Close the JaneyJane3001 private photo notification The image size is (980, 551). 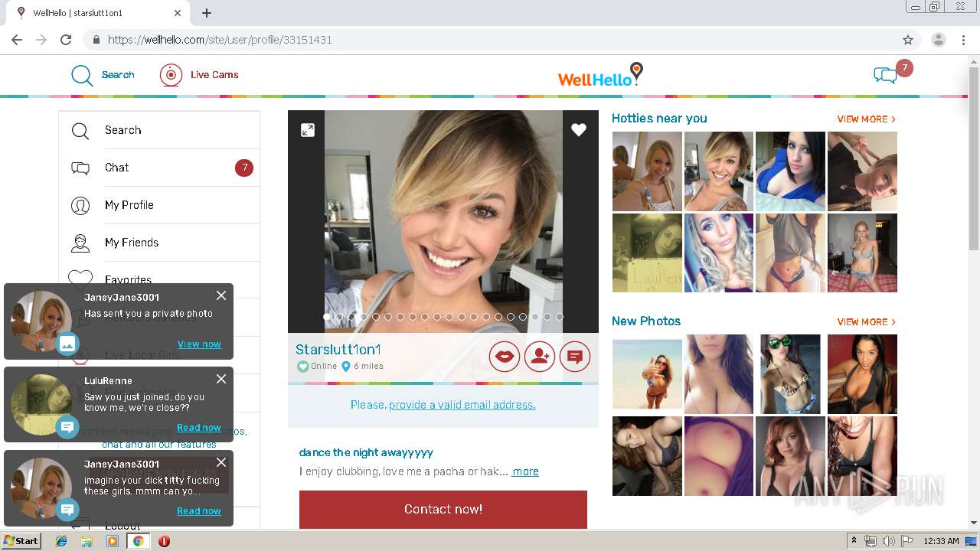coord(221,295)
